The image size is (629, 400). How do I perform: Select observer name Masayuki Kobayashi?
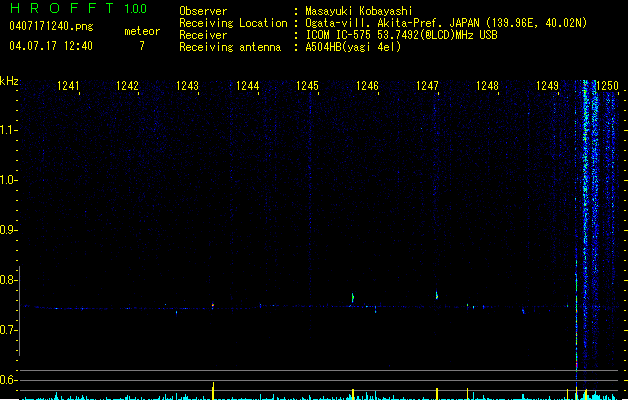click(359, 11)
